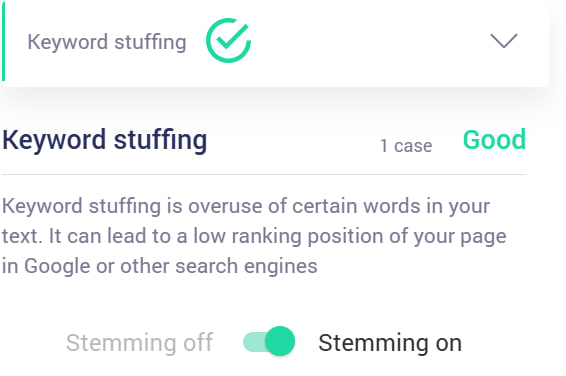Select the Stemming on label
566x376 pixels.
click(x=390, y=342)
